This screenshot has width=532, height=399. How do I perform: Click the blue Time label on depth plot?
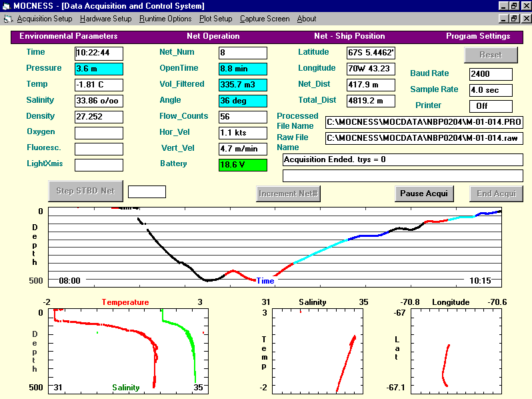click(x=265, y=281)
